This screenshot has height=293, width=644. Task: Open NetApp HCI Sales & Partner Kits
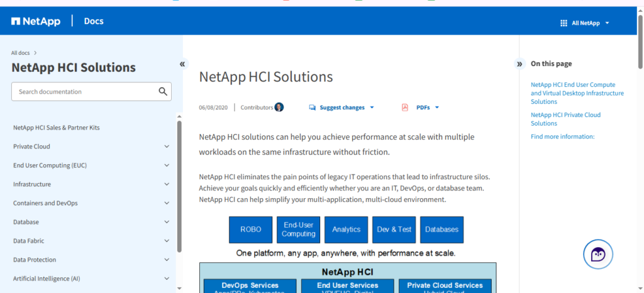pyautogui.click(x=56, y=128)
